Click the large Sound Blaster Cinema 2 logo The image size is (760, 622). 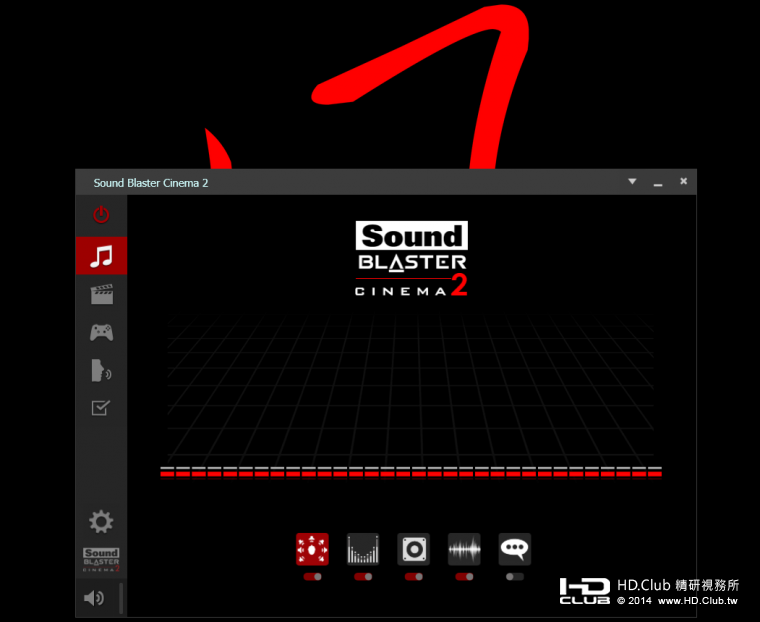tap(412, 259)
